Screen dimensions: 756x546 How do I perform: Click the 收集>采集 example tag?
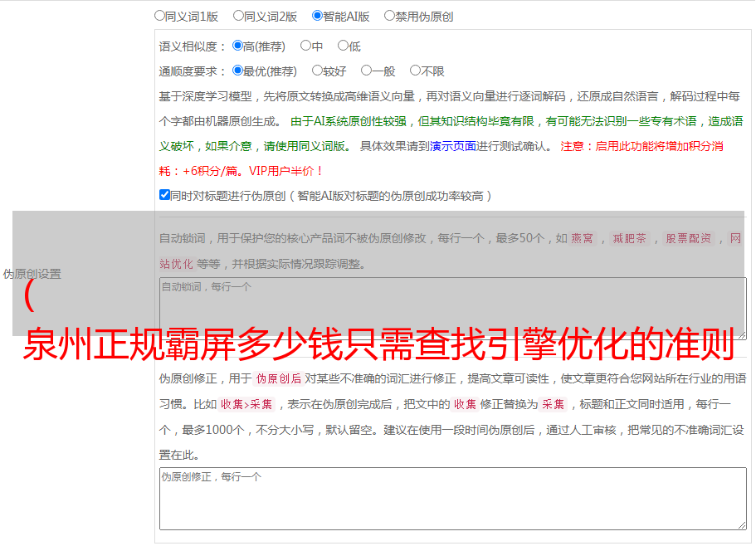pyautogui.click(x=246, y=404)
